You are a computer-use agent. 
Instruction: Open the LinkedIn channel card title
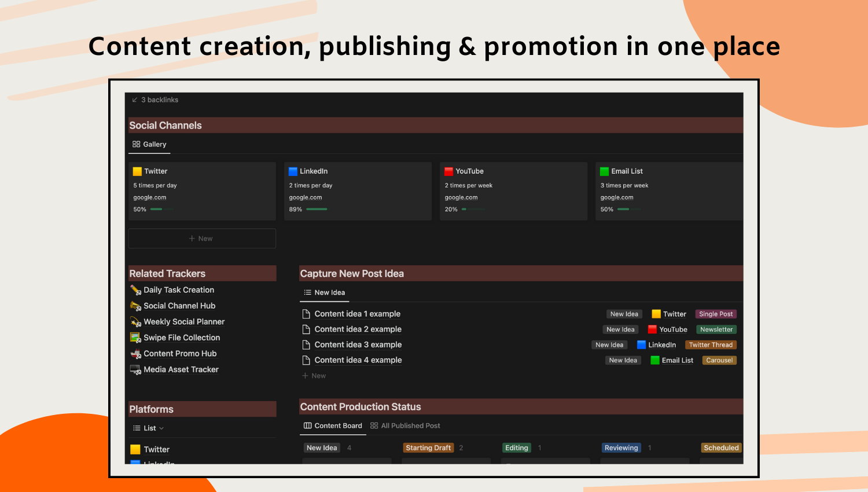click(x=314, y=171)
